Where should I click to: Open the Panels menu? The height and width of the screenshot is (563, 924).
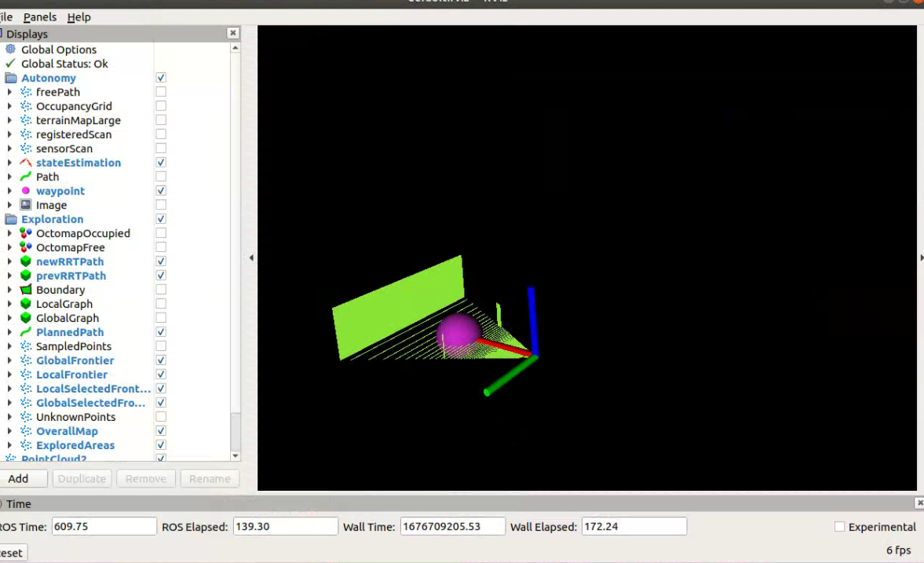[x=39, y=16]
